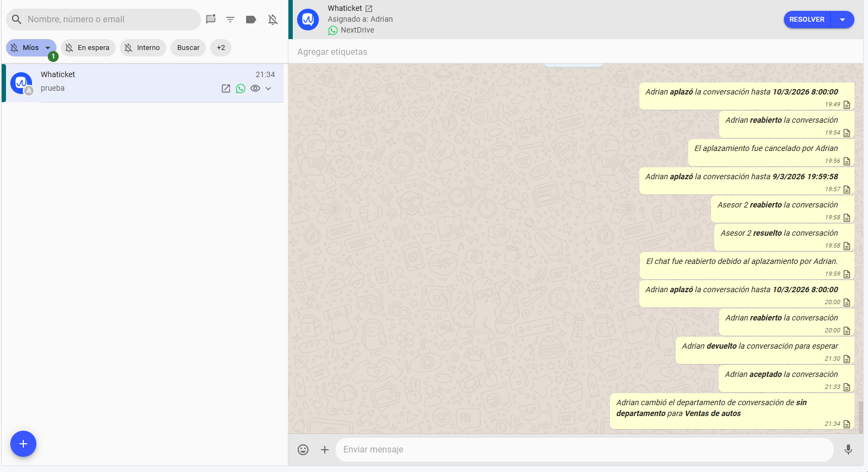This screenshot has width=868, height=472.
Task: Expand the RESOLVER dropdown arrow
Action: point(842,20)
